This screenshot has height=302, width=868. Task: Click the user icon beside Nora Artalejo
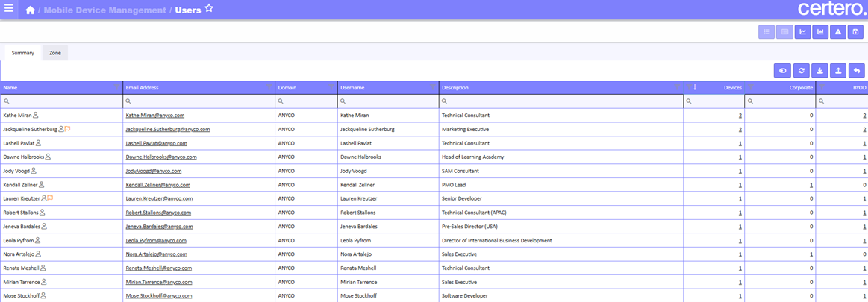[38, 254]
